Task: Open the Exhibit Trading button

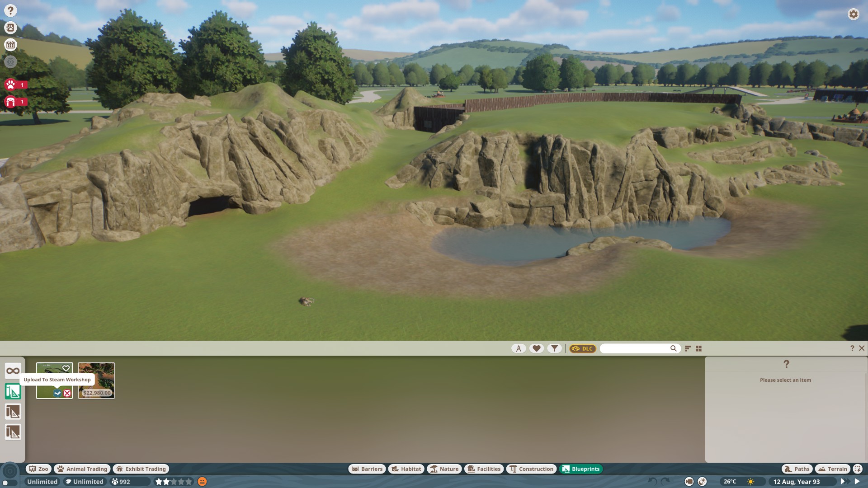Action: pos(141,469)
